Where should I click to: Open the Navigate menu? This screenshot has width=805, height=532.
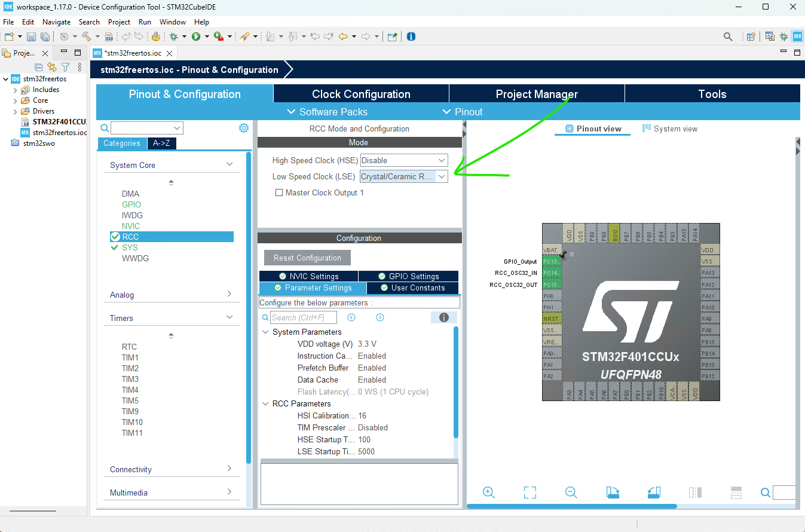coord(56,22)
